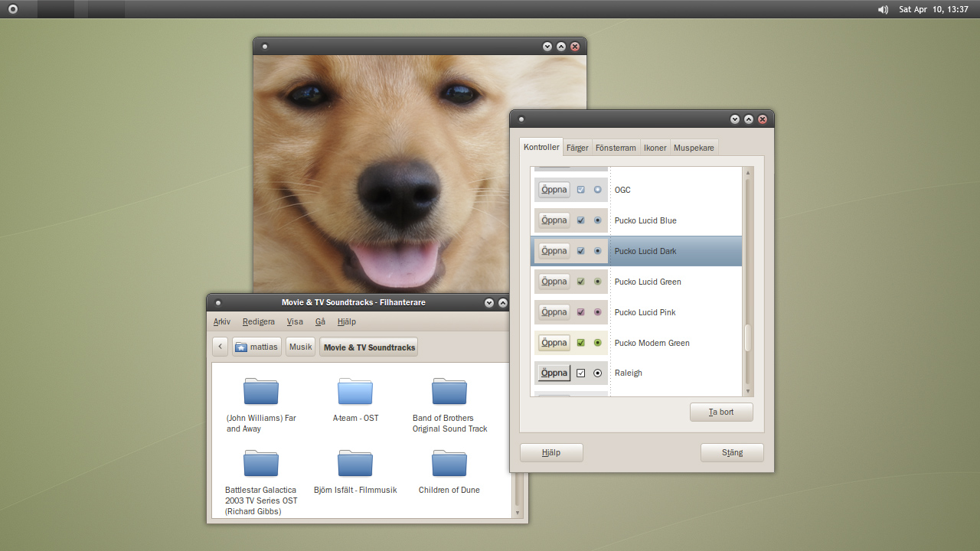
Task: Click the sample radio button in Pucko Modern Green row
Action: [598, 343]
